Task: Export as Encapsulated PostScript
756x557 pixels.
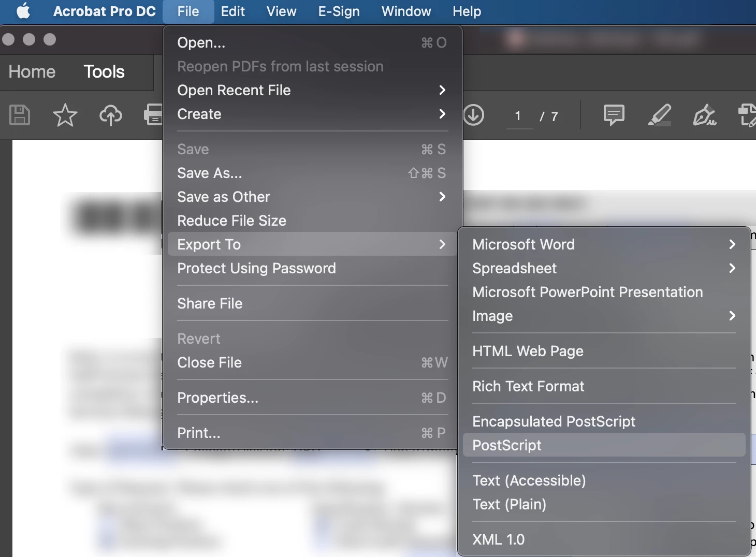Action: point(604,421)
